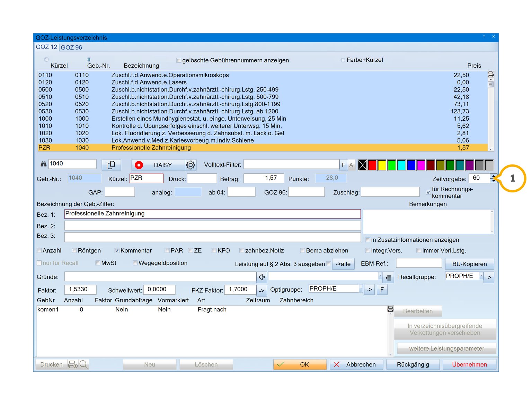The image size is (532, 405).
Task: Click the help question mark in title bar
Action: [x=484, y=37]
